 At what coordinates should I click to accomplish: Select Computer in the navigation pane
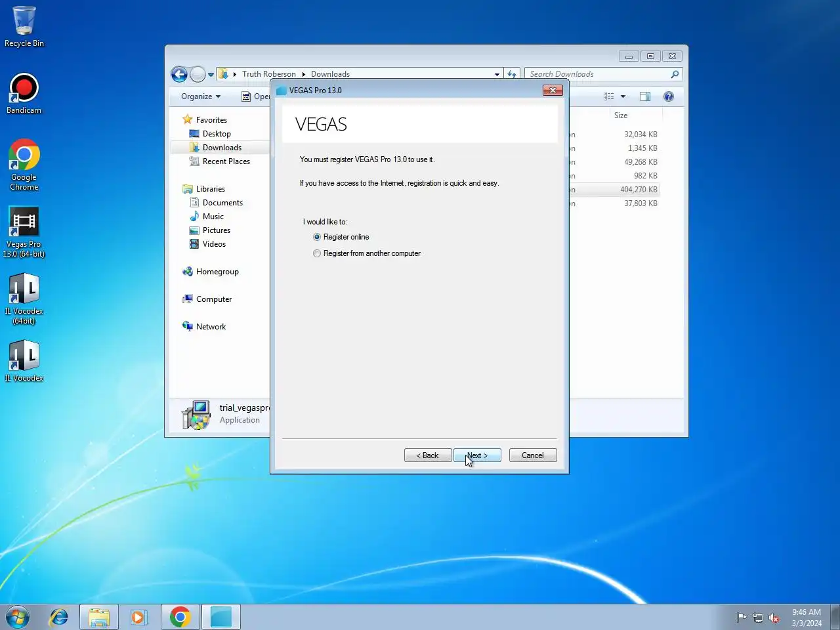coord(214,299)
